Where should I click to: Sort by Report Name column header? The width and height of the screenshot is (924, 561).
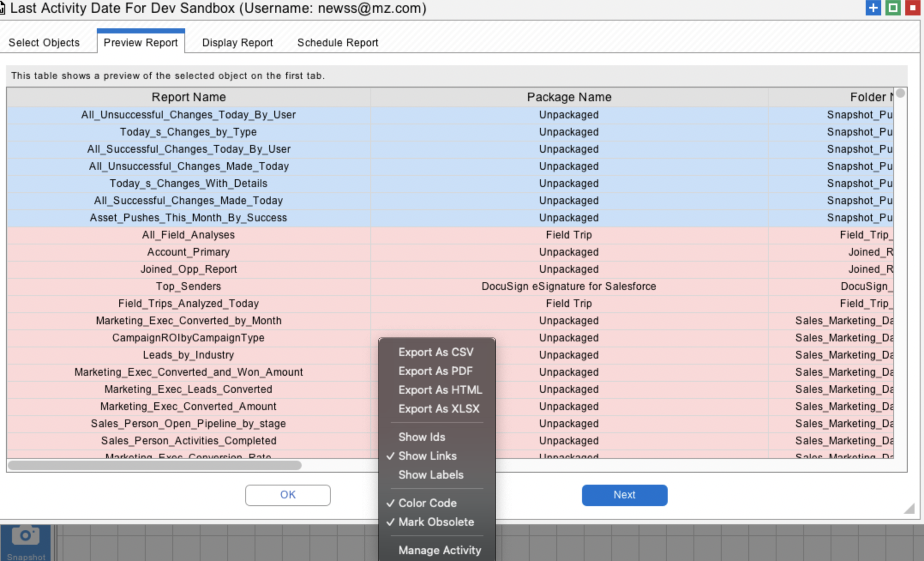[x=188, y=97]
